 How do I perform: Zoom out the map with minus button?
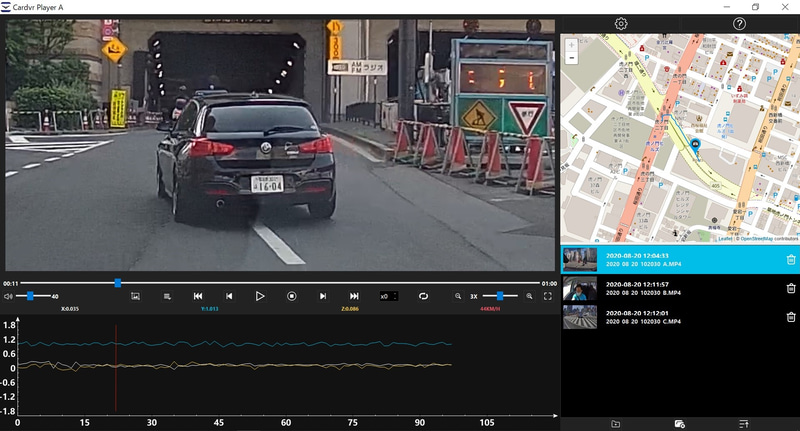coord(571,58)
